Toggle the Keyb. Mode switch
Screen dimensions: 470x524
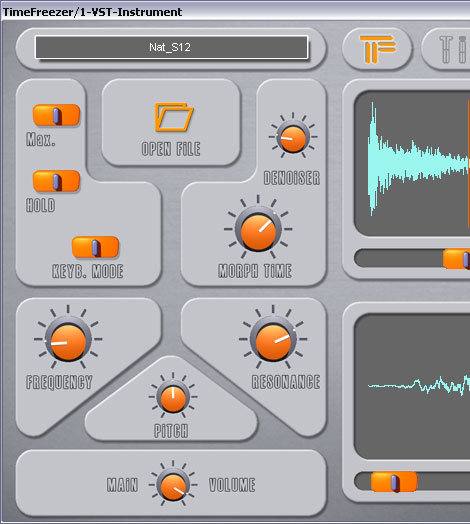[96, 247]
